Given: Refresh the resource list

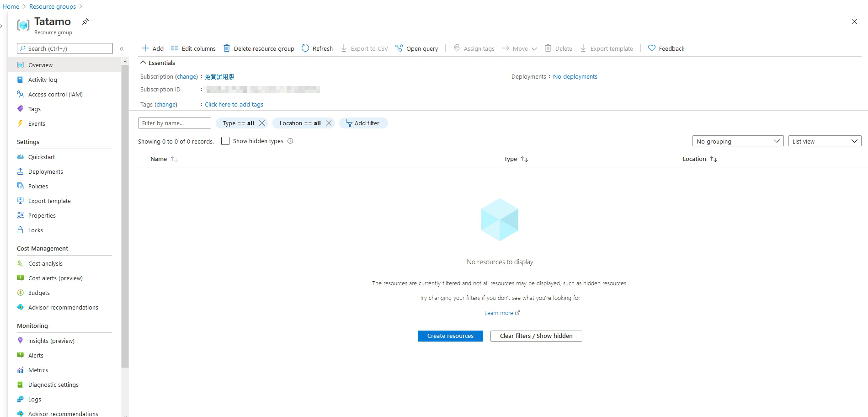Looking at the screenshot, I should (317, 48).
